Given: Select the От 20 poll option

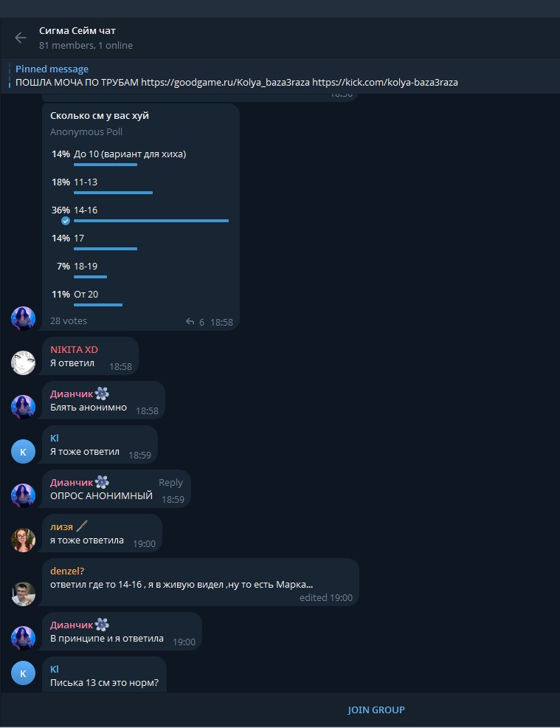Looking at the screenshot, I should pyautogui.click(x=139, y=298).
